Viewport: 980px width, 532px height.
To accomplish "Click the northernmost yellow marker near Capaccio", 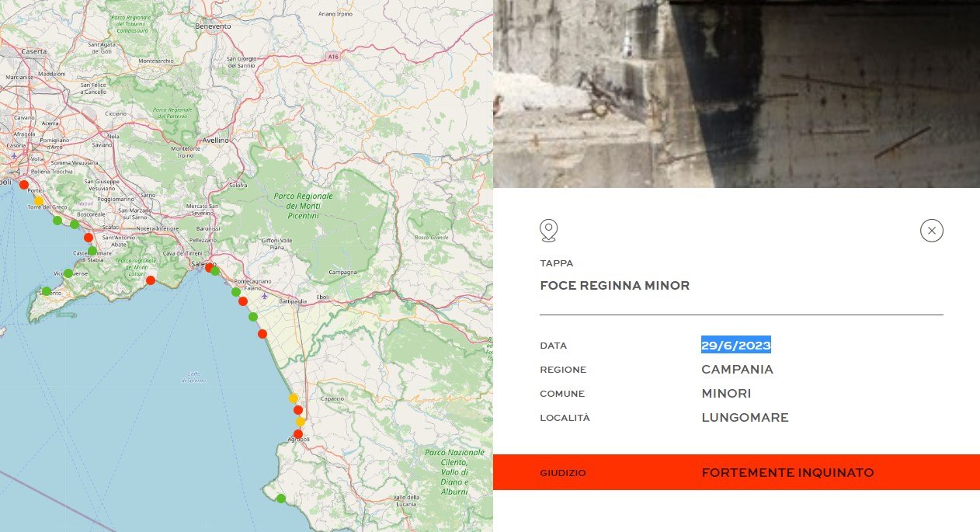I will 294,398.
